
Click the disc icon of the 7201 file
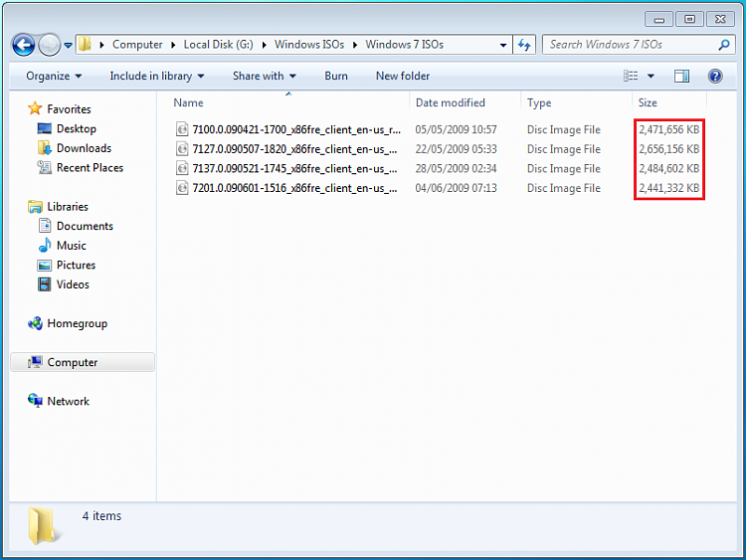coord(182,187)
